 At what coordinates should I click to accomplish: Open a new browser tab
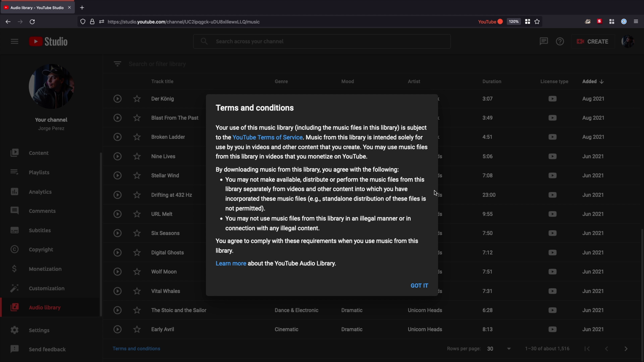(x=82, y=7)
